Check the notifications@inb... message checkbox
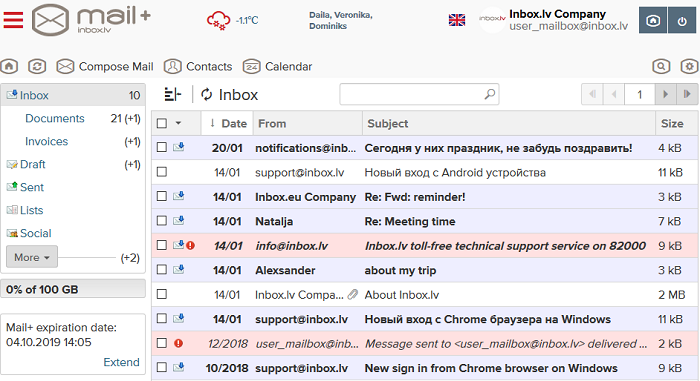The image size is (700, 381). tap(162, 147)
